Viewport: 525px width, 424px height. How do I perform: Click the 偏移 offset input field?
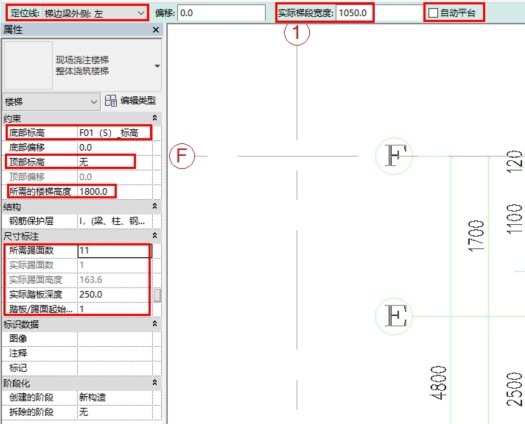point(221,13)
